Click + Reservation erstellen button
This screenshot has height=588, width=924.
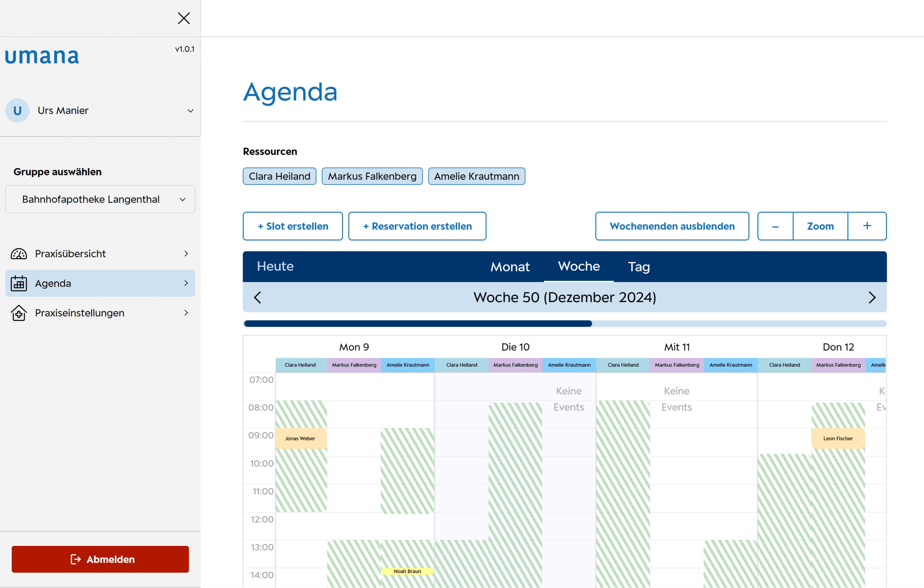click(417, 226)
